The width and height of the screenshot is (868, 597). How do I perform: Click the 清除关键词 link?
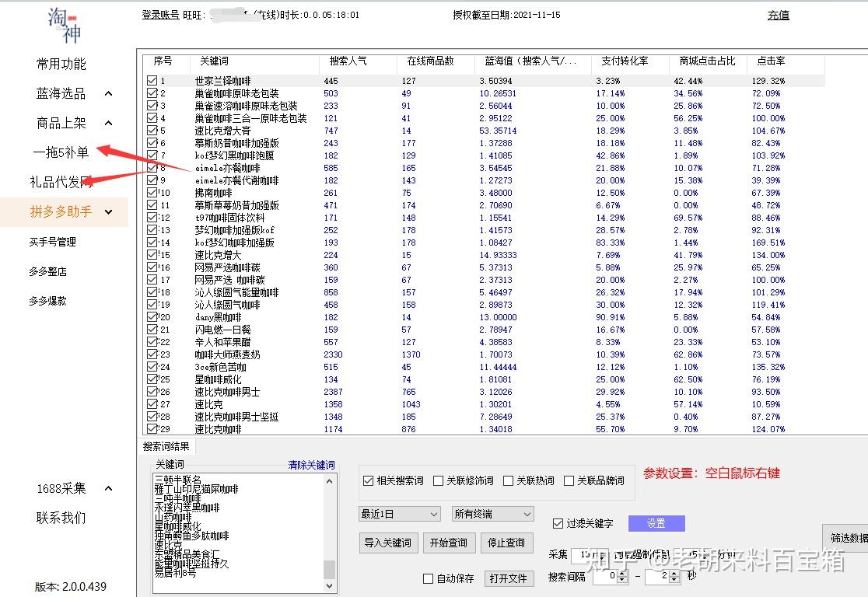tap(311, 465)
